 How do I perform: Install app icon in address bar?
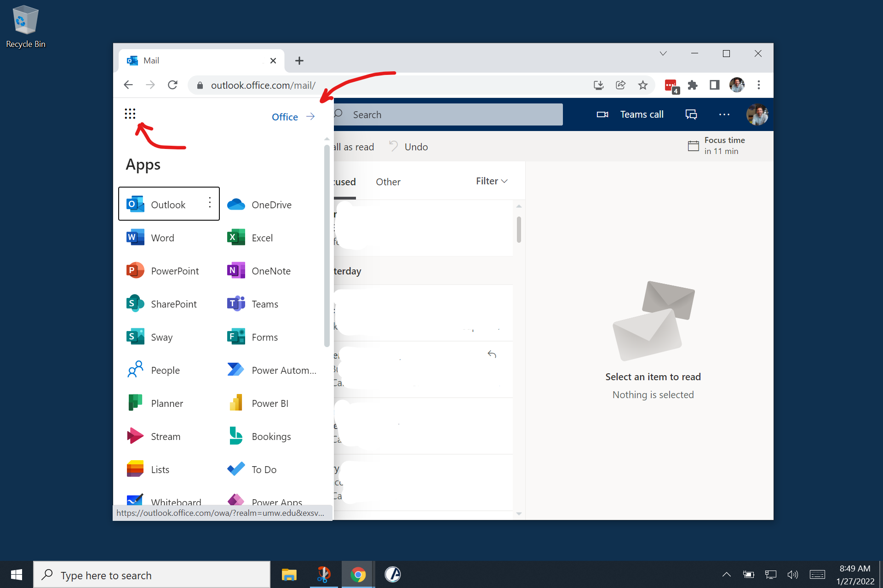598,85
